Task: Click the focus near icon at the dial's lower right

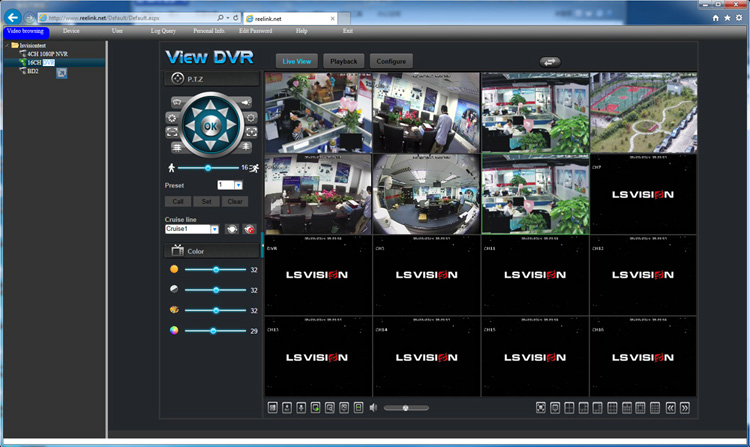Action: click(246, 147)
